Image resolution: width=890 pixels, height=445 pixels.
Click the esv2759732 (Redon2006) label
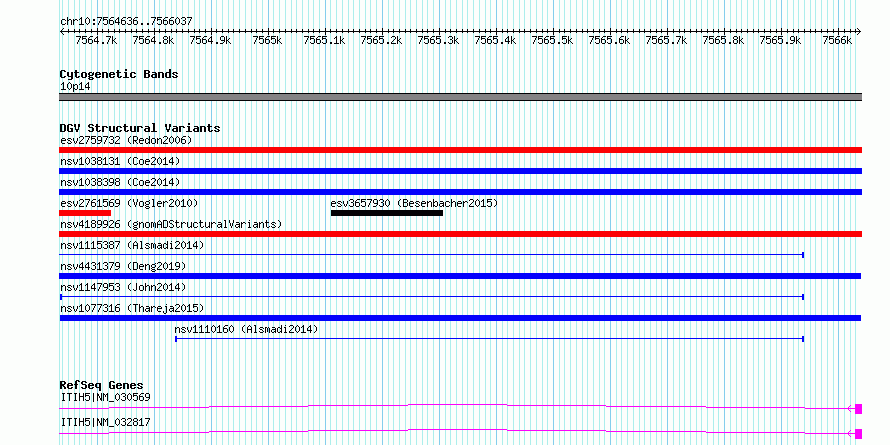[x=127, y=140]
